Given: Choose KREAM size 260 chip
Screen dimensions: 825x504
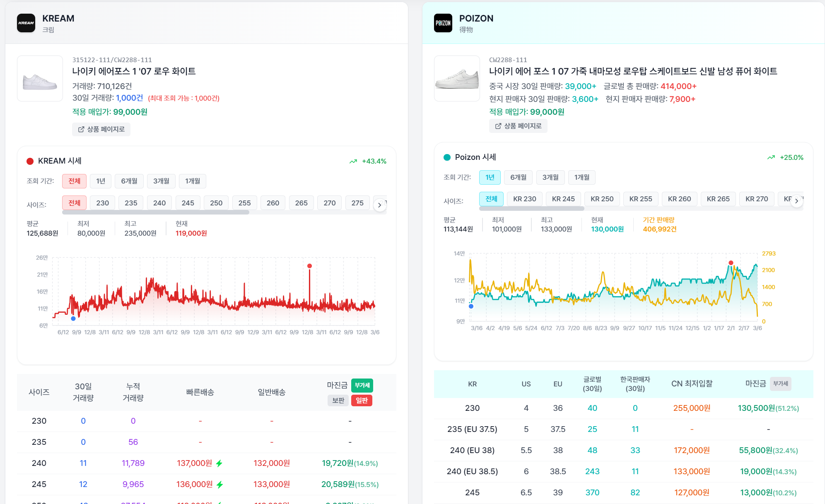Looking at the screenshot, I should (x=273, y=203).
